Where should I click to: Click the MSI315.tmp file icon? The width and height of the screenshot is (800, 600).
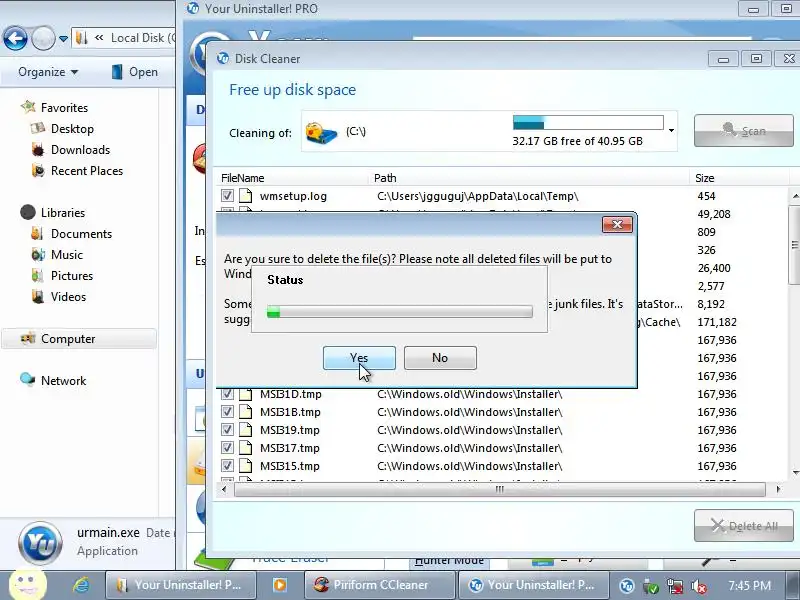click(246, 466)
